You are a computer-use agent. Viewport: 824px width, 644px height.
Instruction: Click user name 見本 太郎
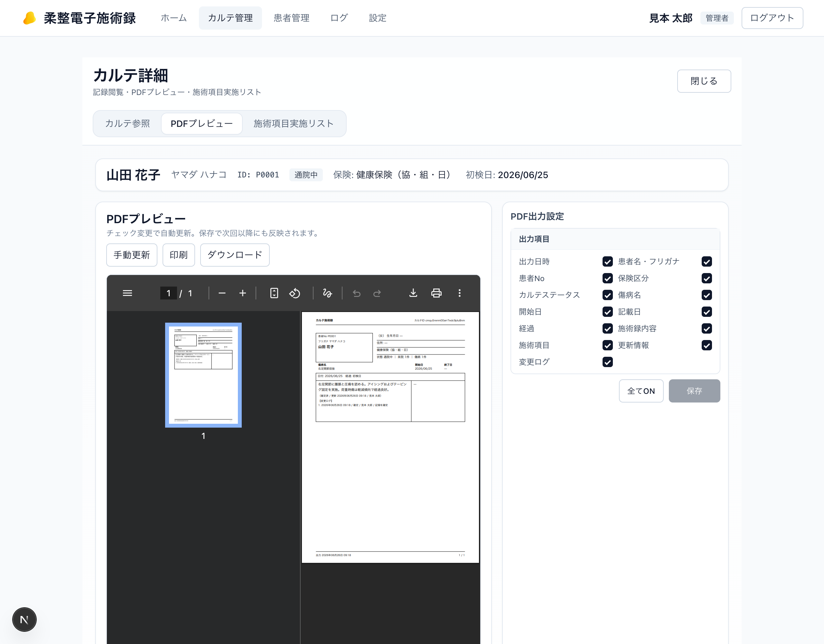pos(670,18)
